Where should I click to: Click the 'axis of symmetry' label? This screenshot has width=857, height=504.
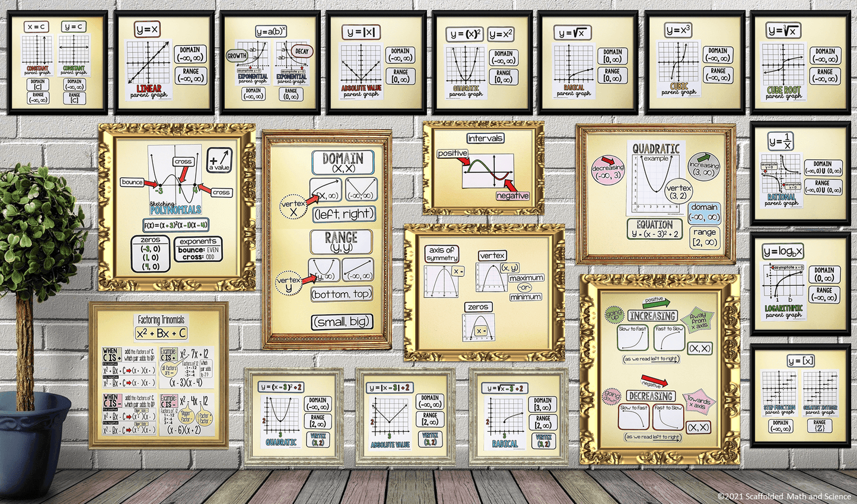(x=441, y=254)
